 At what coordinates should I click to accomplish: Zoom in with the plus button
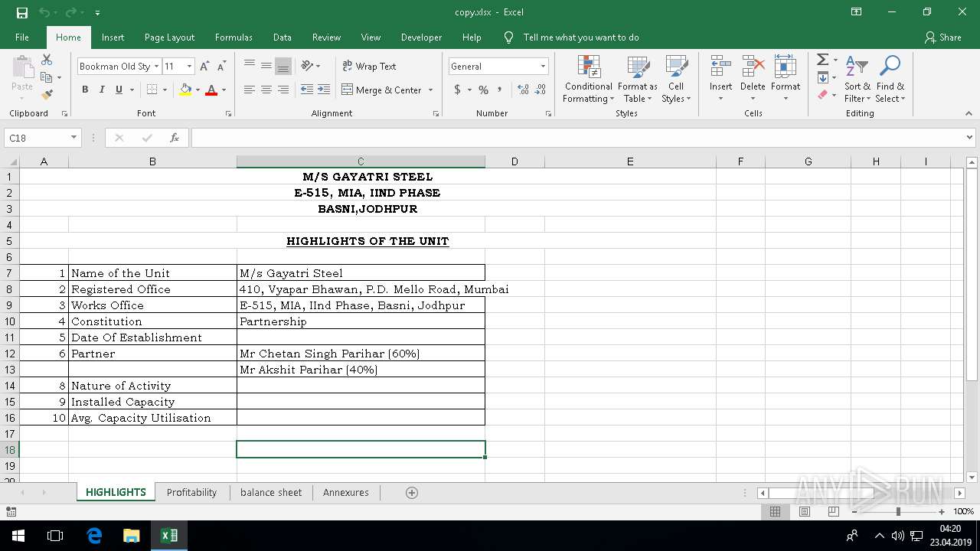tap(941, 511)
